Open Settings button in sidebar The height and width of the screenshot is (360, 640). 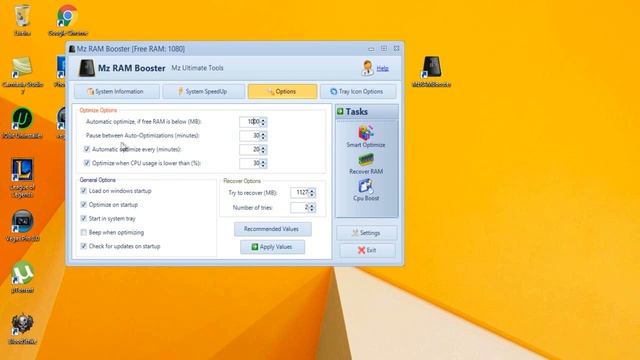coord(367,233)
